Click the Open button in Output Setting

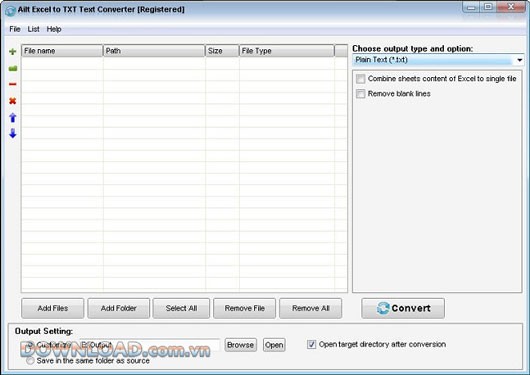(x=274, y=345)
